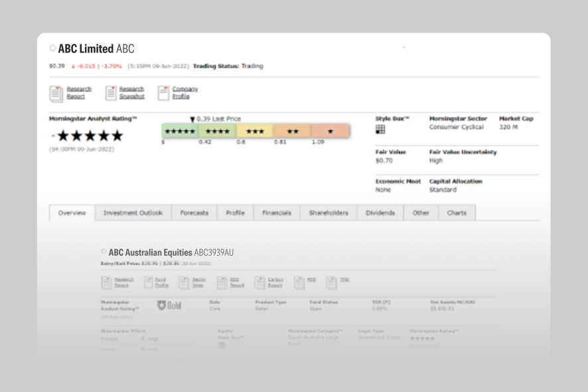Toggle the circle beside ABC Limited title
The height and width of the screenshot is (392, 588).
52,48
